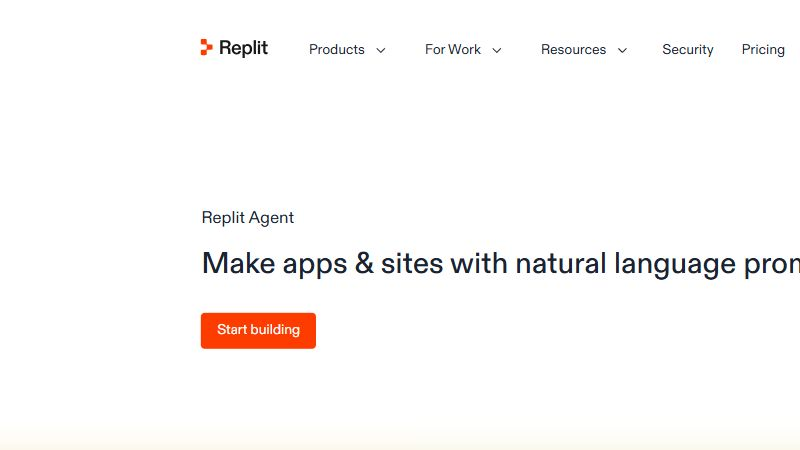800x450 pixels.
Task: Click the orange Replit logo icon
Action: tap(207, 47)
